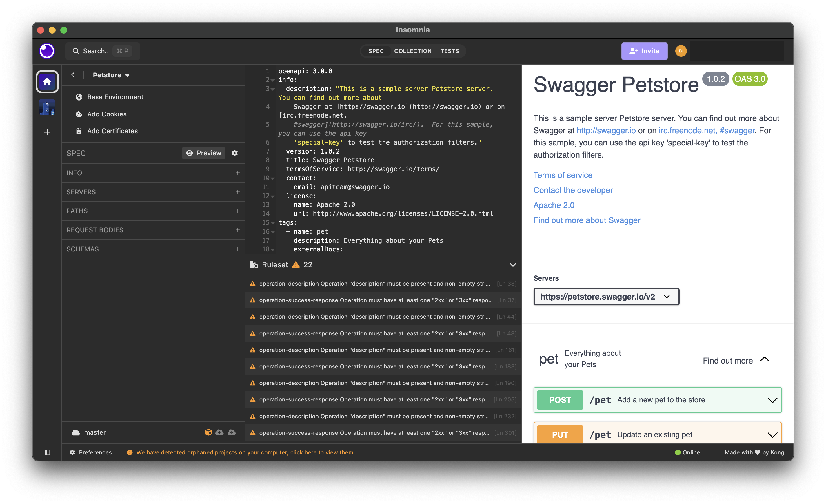The width and height of the screenshot is (826, 504).
Task: Open lint warning at Ln 48
Action: (x=383, y=333)
